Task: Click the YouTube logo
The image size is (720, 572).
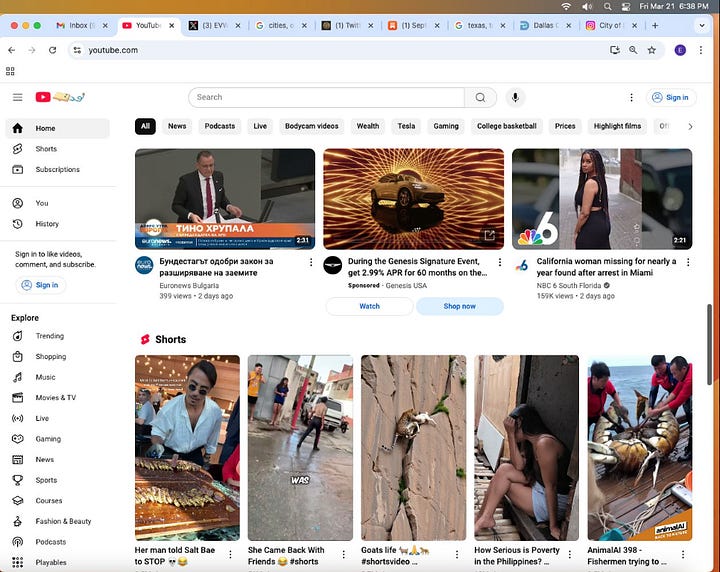Action: 60,97
